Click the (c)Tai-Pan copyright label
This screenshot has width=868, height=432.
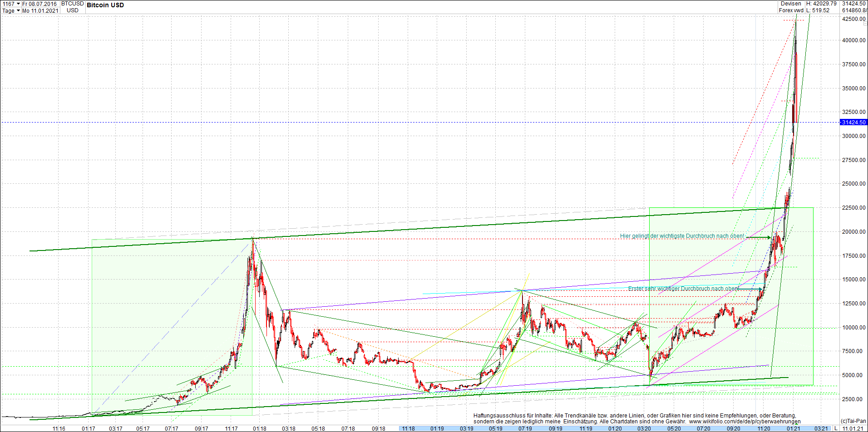click(853, 421)
